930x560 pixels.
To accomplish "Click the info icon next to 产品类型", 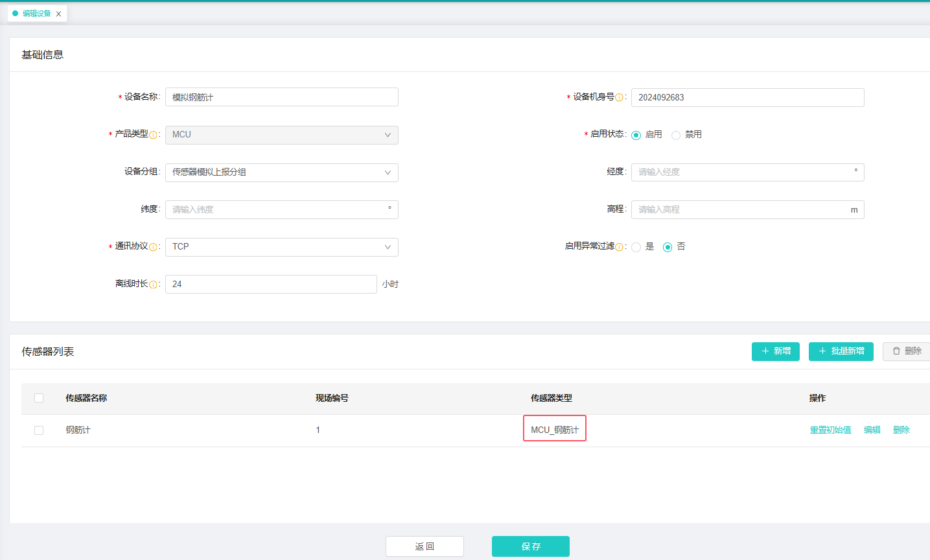I will (x=153, y=135).
